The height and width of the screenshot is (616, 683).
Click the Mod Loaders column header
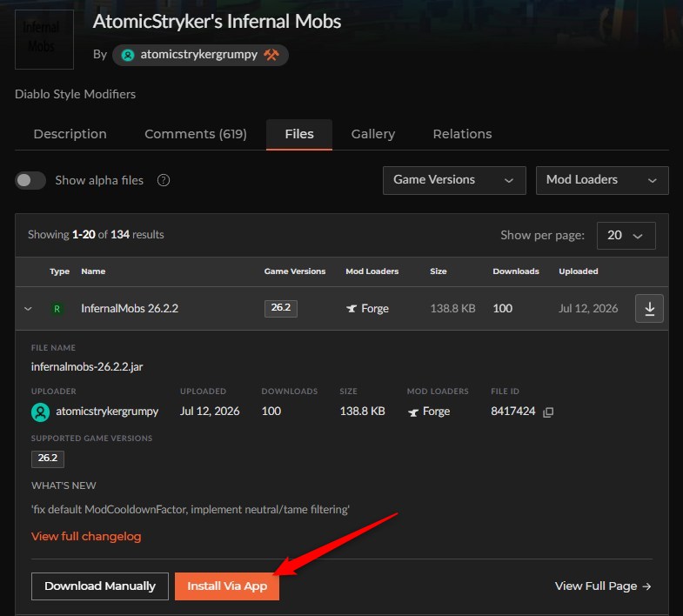[x=372, y=271]
